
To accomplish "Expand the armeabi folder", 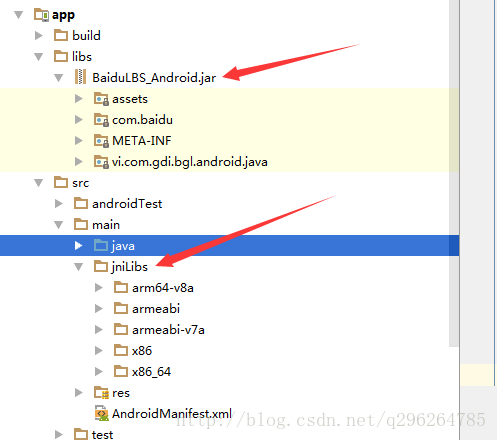I will click(x=99, y=308).
